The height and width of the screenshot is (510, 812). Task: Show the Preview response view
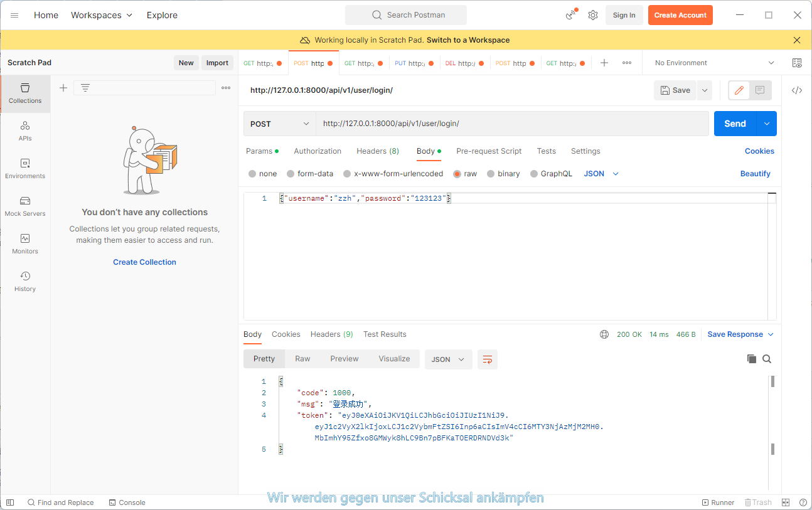(345, 359)
